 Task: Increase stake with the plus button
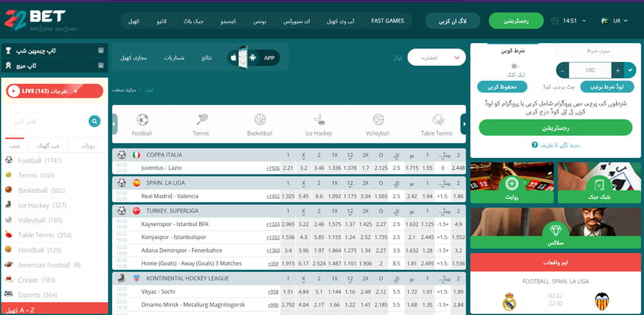(x=618, y=70)
